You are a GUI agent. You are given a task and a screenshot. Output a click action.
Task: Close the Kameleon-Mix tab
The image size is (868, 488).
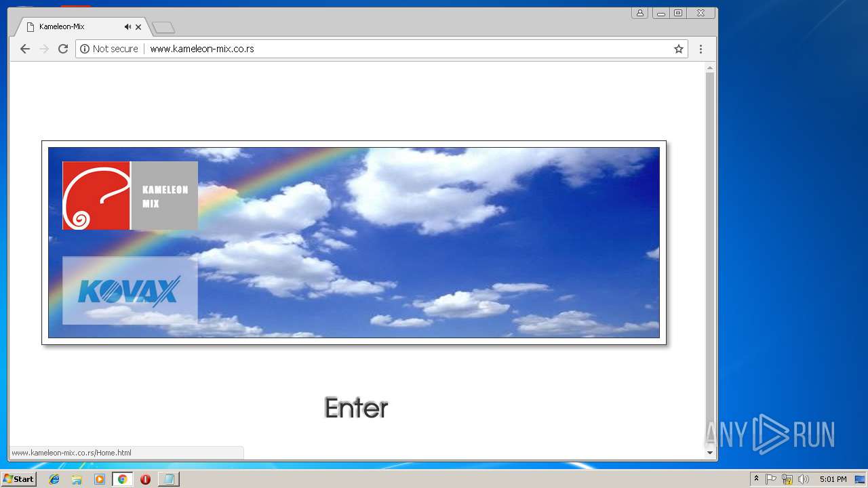tap(138, 27)
